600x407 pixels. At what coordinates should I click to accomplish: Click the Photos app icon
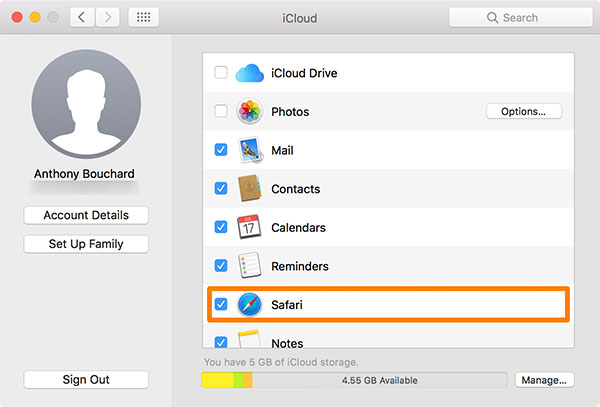pos(249,111)
